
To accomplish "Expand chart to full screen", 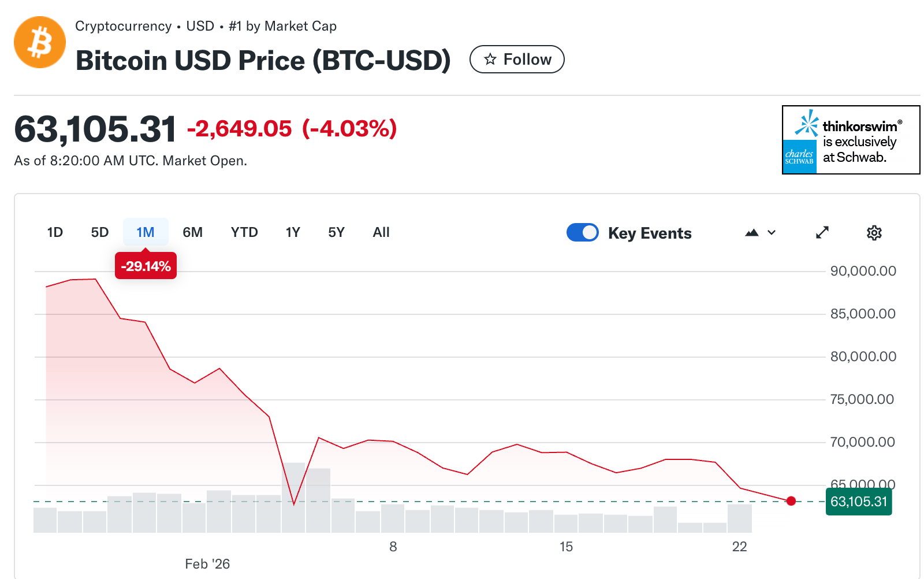I will click(822, 233).
